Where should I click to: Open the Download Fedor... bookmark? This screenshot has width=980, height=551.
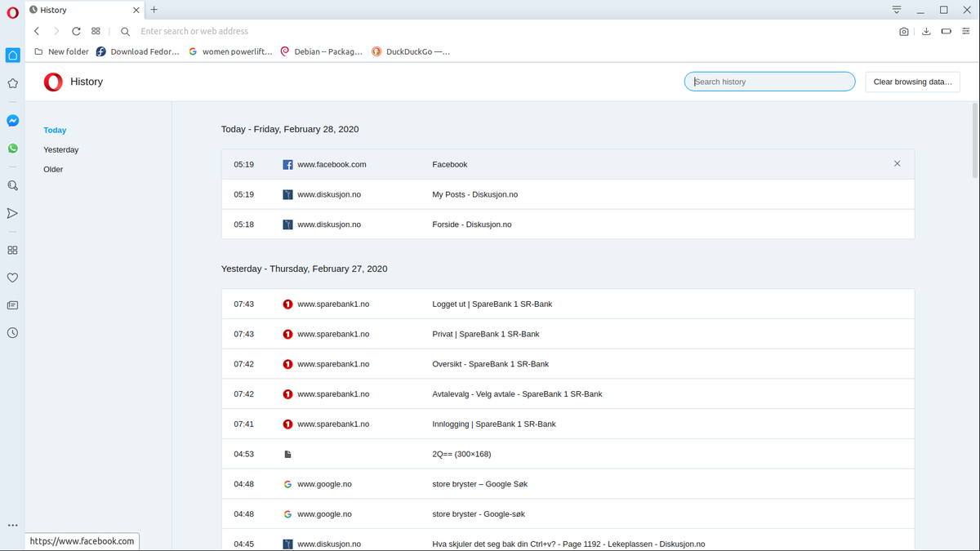pos(137,51)
